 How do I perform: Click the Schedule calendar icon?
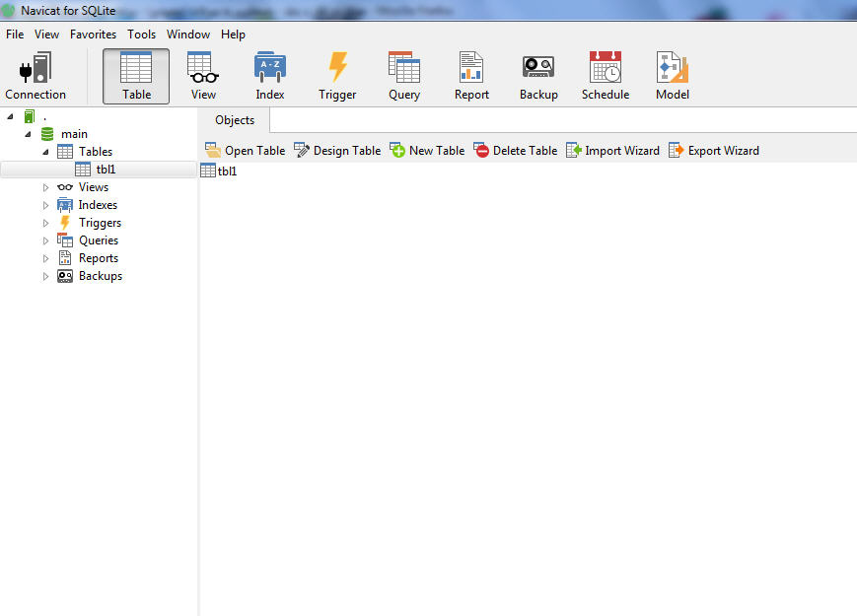point(606,68)
